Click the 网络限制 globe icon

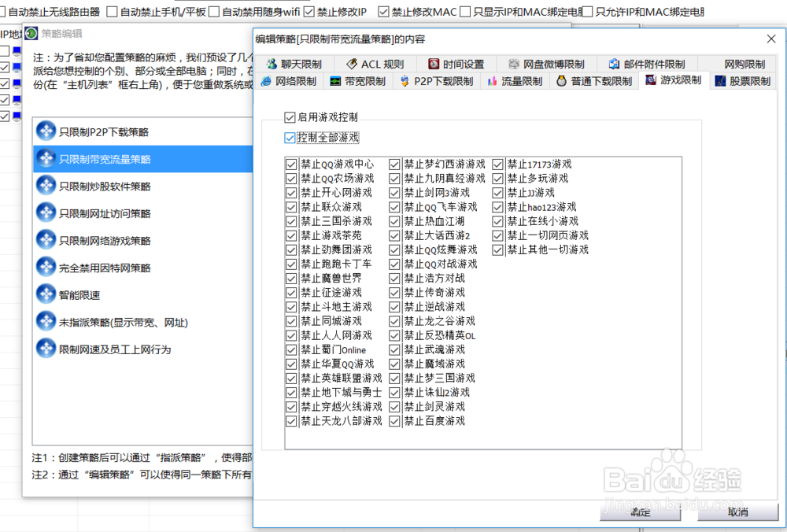(x=266, y=81)
